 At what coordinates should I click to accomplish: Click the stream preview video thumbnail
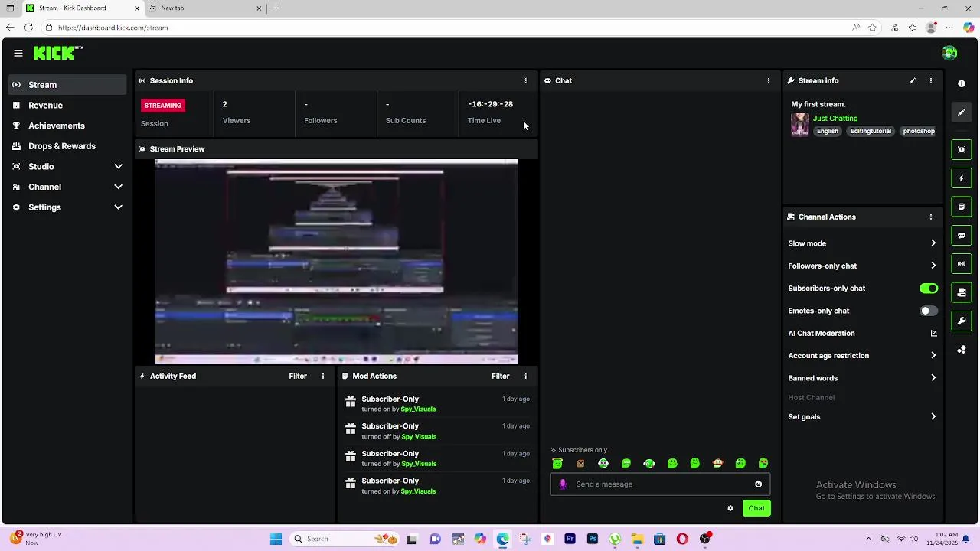pos(336,262)
